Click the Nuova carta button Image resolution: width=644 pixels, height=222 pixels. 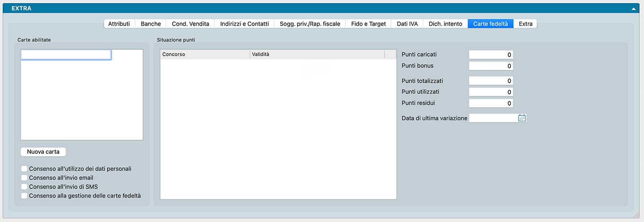tap(43, 152)
